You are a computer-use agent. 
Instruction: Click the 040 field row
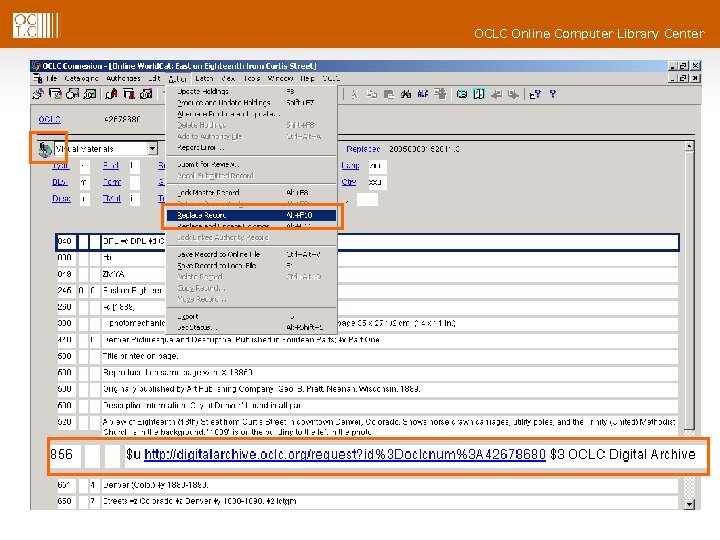[367, 242]
